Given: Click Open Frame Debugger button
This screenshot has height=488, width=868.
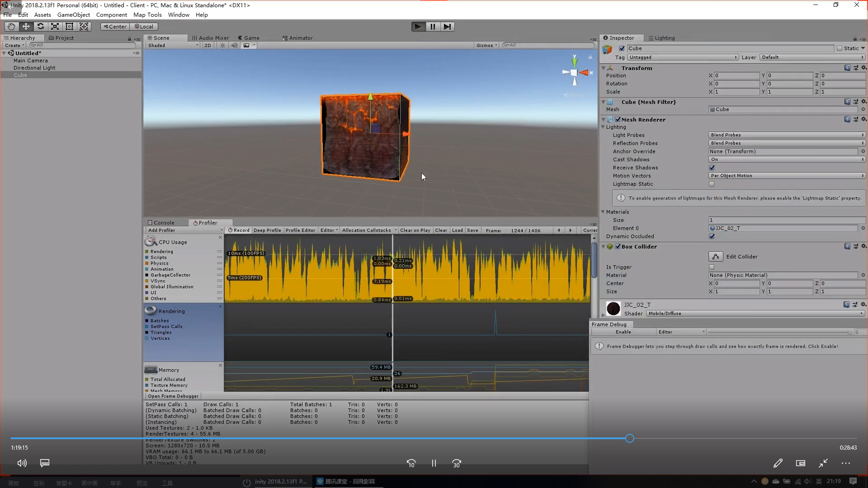Looking at the screenshot, I should tap(173, 396).
